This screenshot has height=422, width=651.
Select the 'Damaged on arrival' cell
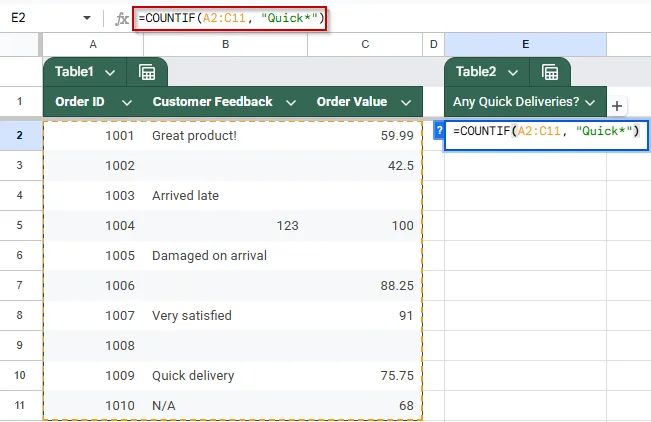pyautogui.click(x=225, y=255)
